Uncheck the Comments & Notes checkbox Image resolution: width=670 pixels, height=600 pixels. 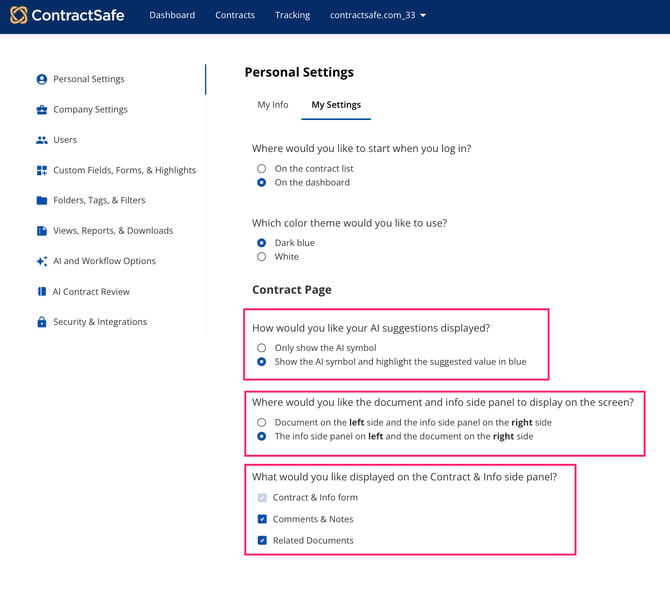click(262, 519)
